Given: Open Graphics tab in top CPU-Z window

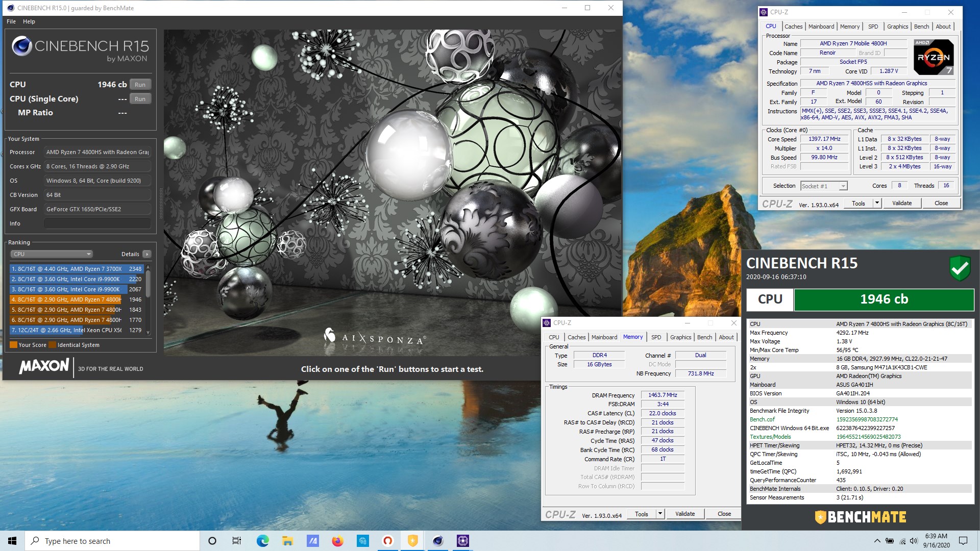Looking at the screenshot, I should pos(897,27).
